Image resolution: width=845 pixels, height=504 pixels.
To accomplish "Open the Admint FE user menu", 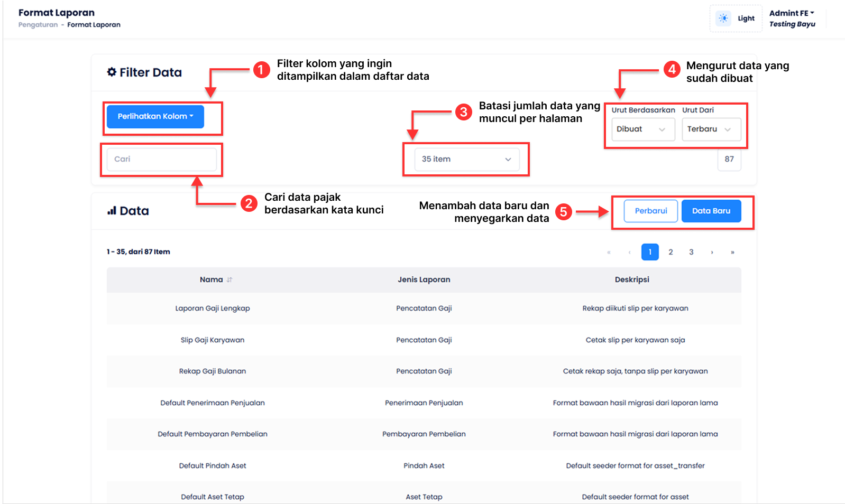I will (x=792, y=13).
